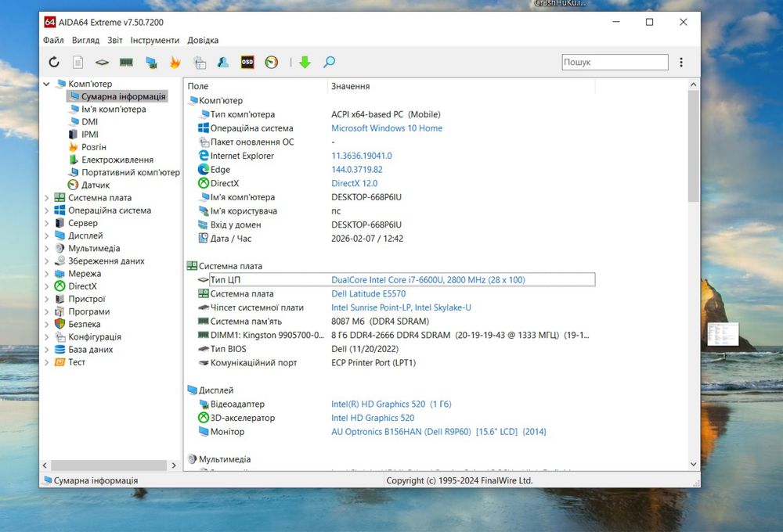Click the Безпека shield icon in tree
The image size is (783, 532).
tap(60, 324)
